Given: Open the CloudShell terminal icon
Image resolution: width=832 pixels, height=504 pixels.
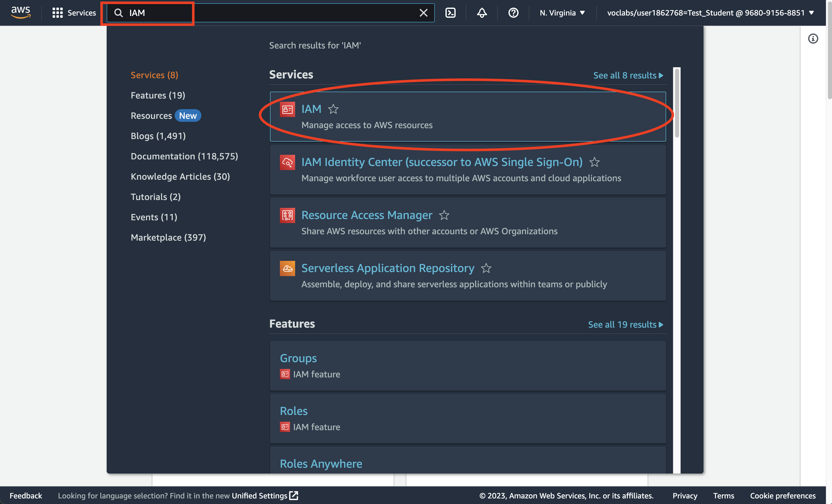Looking at the screenshot, I should pos(451,13).
